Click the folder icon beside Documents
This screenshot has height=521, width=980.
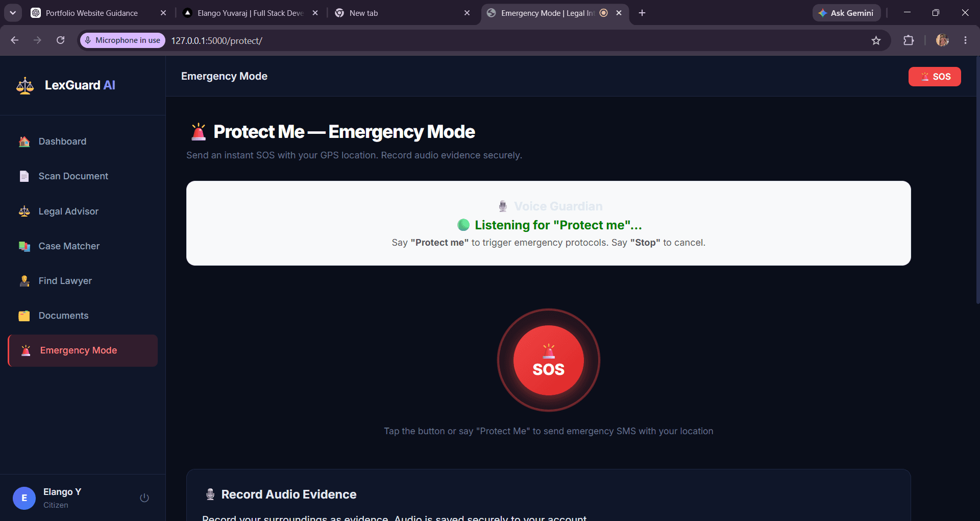tap(24, 316)
